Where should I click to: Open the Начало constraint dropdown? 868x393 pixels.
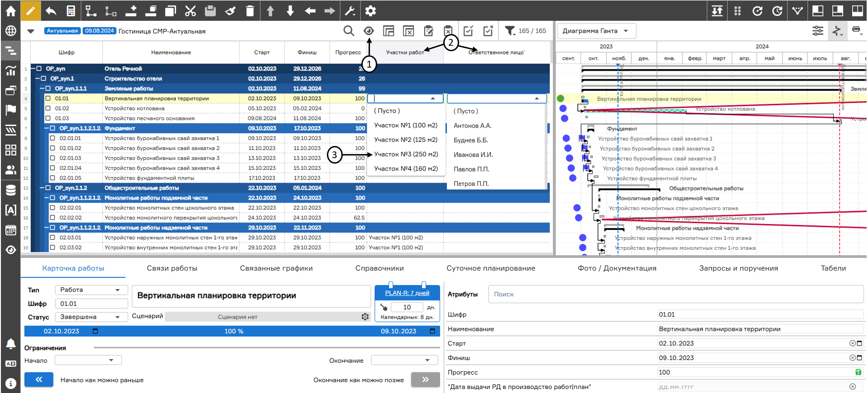[x=88, y=360]
